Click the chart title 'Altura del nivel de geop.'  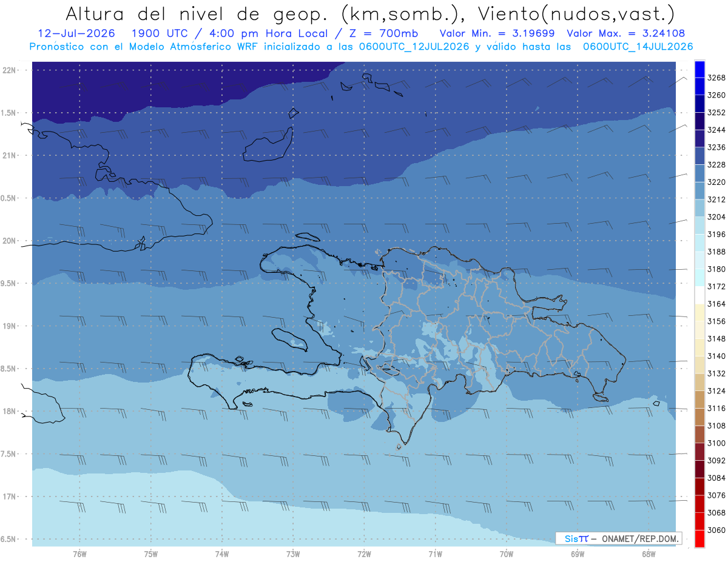(x=197, y=14)
